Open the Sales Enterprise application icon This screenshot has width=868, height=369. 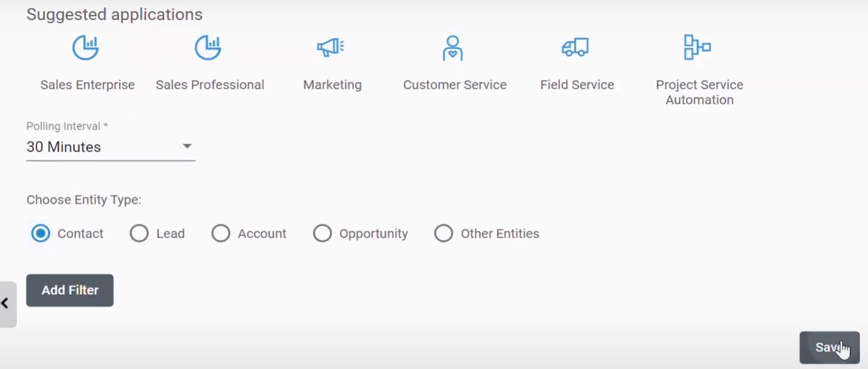(x=85, y=47)
